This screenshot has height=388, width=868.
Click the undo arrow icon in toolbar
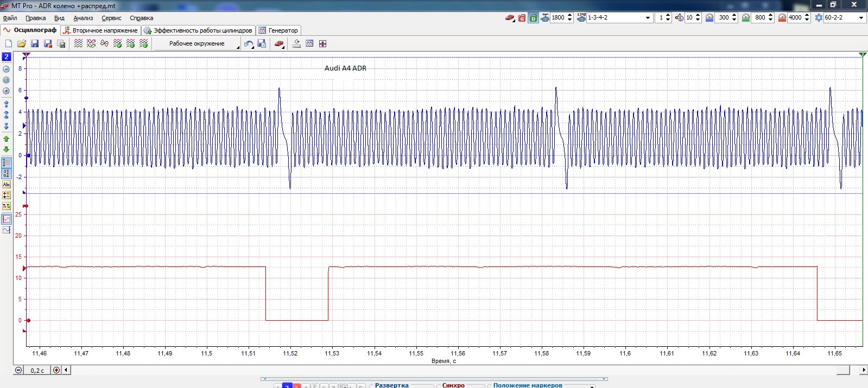click(x=248, y=44)
